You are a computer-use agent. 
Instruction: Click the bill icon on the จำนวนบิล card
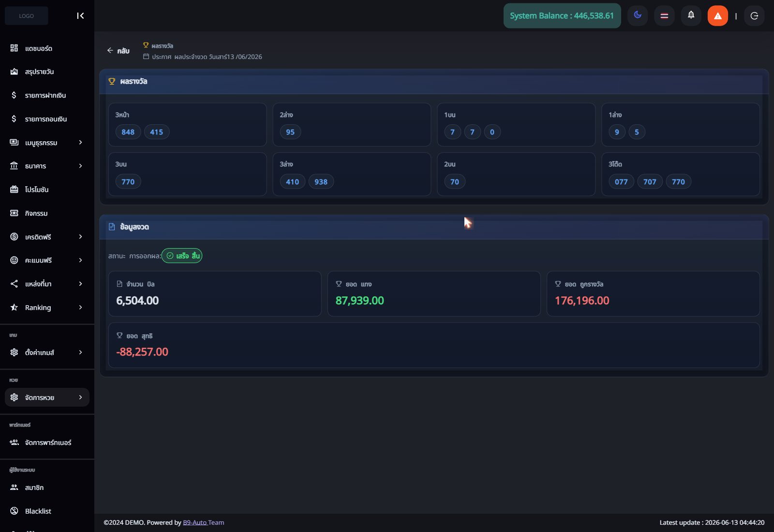[119, 284]
